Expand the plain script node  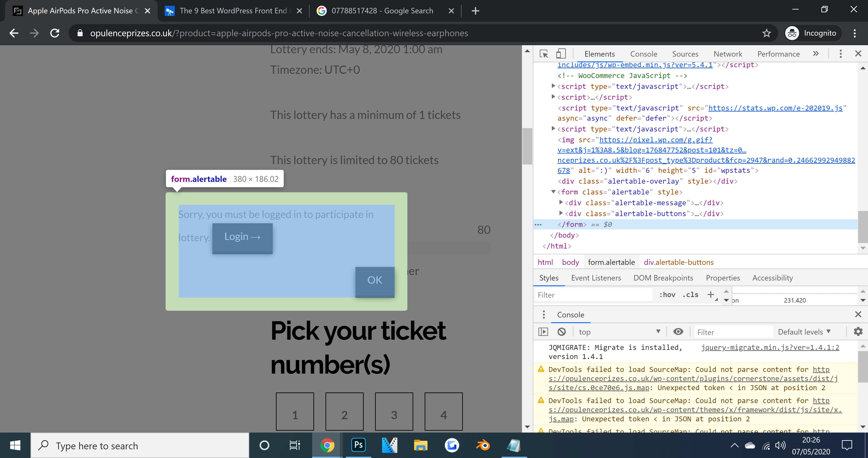coord(553,97)
